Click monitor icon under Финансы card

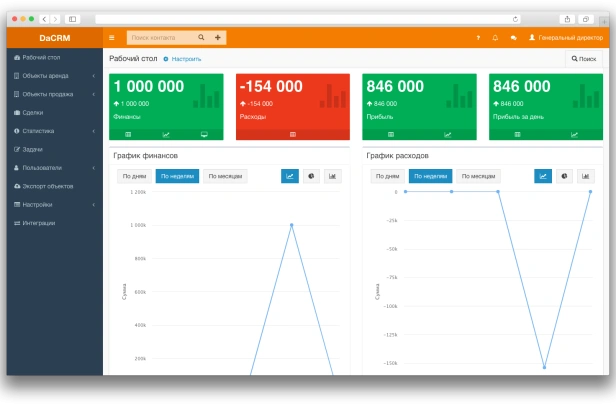click(x=204, y=134)
